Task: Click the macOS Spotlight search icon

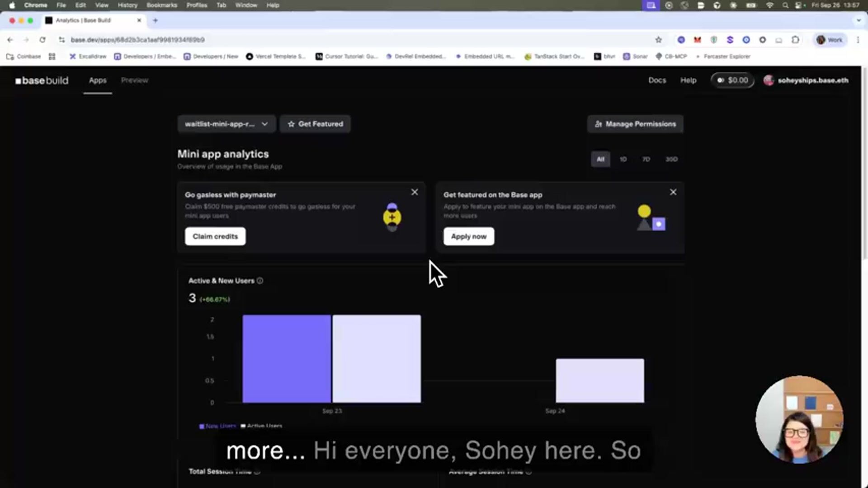Action: click(785, 5)
